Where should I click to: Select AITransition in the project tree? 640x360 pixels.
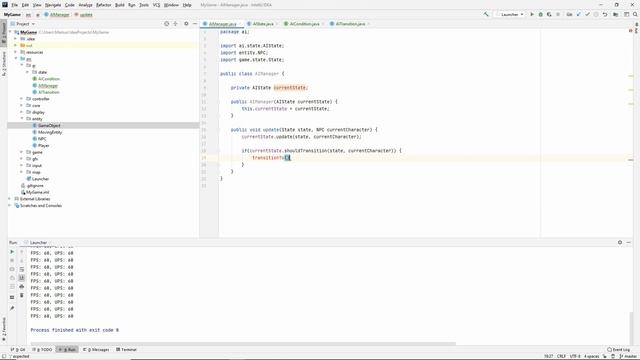pyautogui.click(x=49, y=92)
